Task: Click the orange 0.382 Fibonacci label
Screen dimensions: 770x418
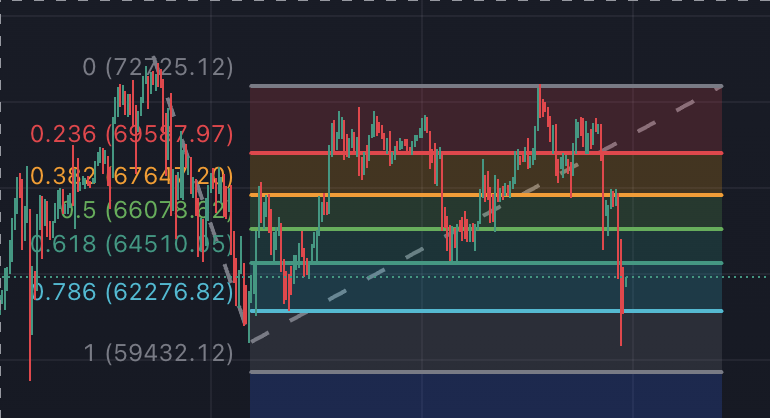Action: coord(131,177)
